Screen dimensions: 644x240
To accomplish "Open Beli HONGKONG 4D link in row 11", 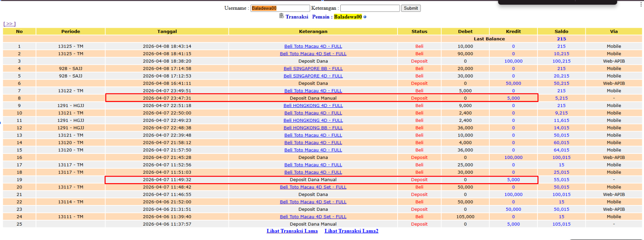I will [313, 120].
